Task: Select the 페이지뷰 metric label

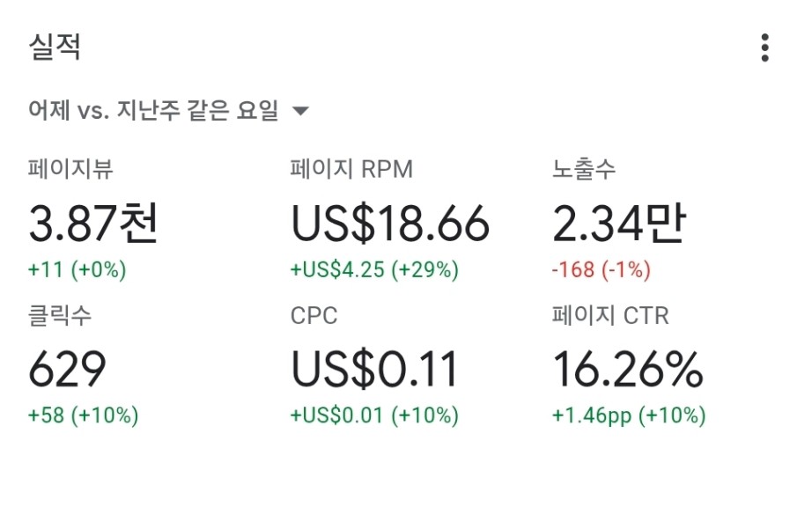Action: click(x=70, y=169)
